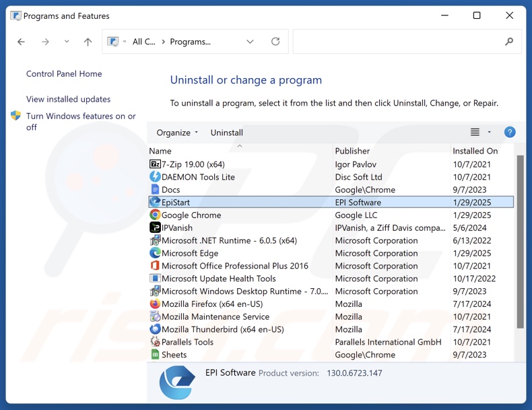Open View installed updates link
Viewport: 532px width, 410px height.
point(68,99)
